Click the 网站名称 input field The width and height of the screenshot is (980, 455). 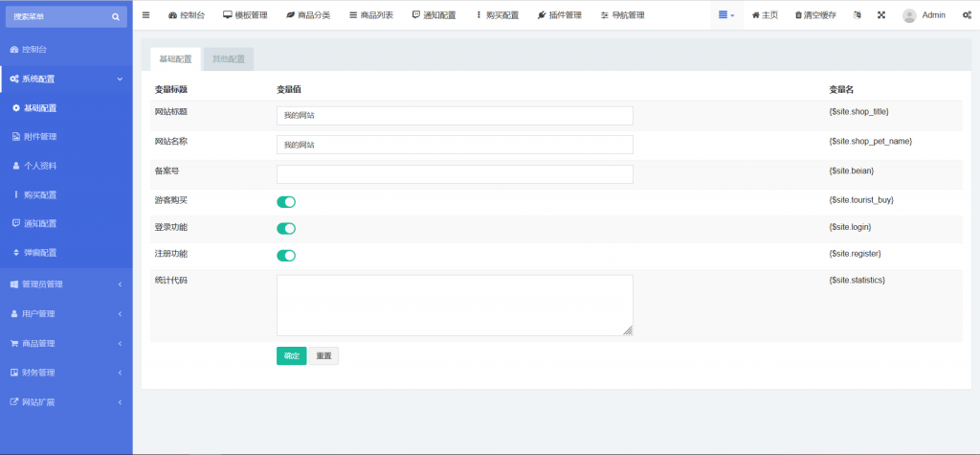[455, 145]
